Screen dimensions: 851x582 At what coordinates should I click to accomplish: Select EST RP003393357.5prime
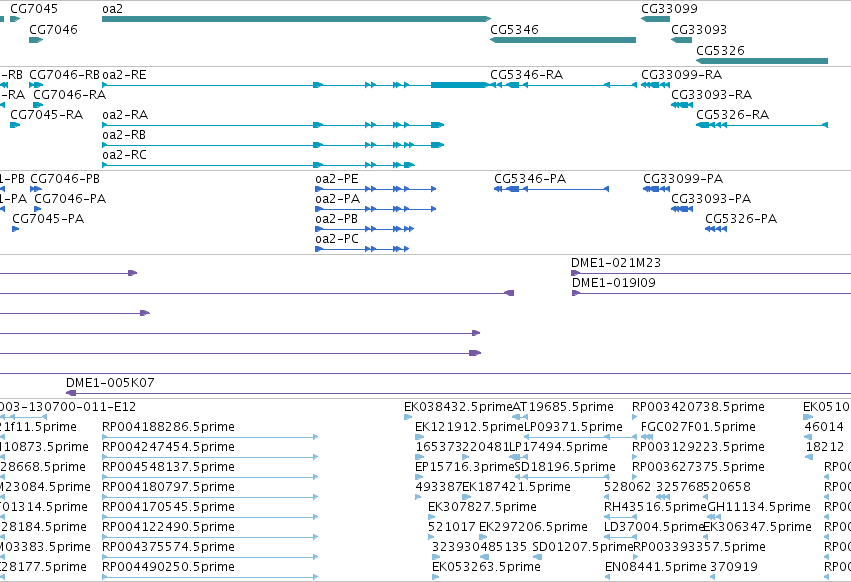(x=700, y=548)
